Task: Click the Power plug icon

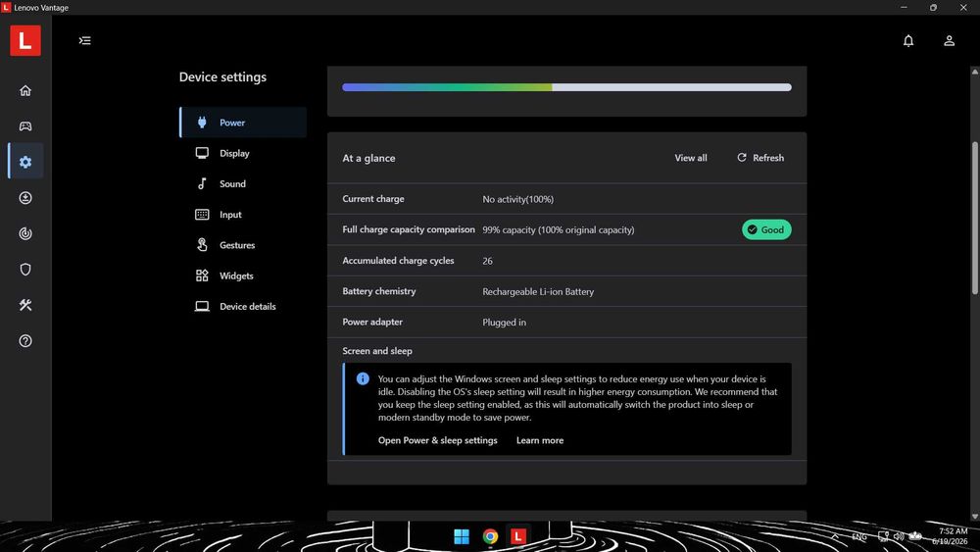Action: click(202, 122)
